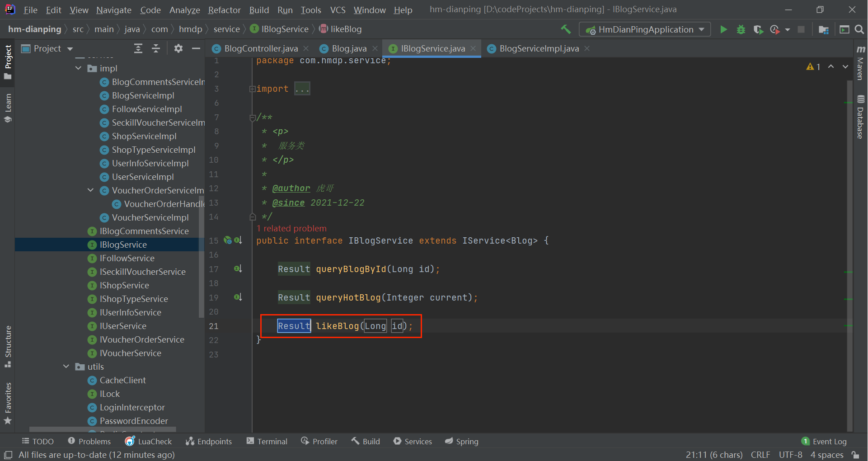Image resolution: width=868 pixels, height=461 pixels.
Task: Close the Blog.java tab
Action: pos(375,48)
